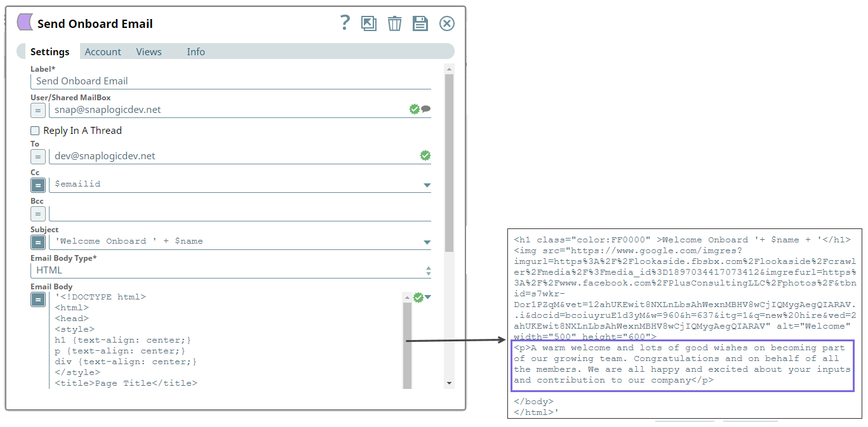
Task: Expand the Cc field suggestions arrow
Action: tap(427, 185)
